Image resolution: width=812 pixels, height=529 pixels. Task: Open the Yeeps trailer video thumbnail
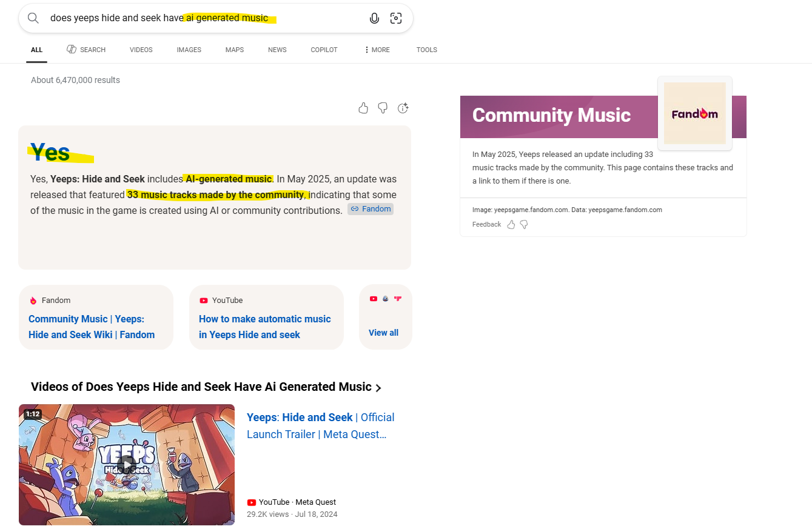click(x=127, y=465)
